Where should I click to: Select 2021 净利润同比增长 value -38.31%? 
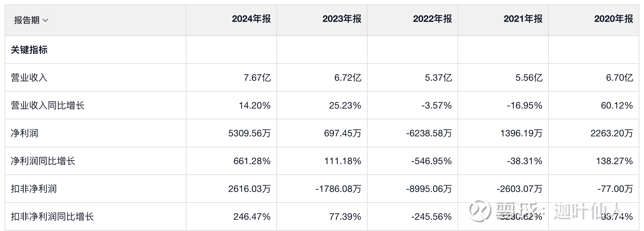[524, 161]
